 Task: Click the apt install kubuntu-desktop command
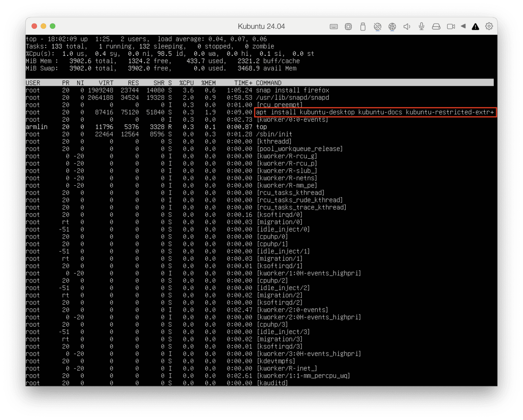375,112
